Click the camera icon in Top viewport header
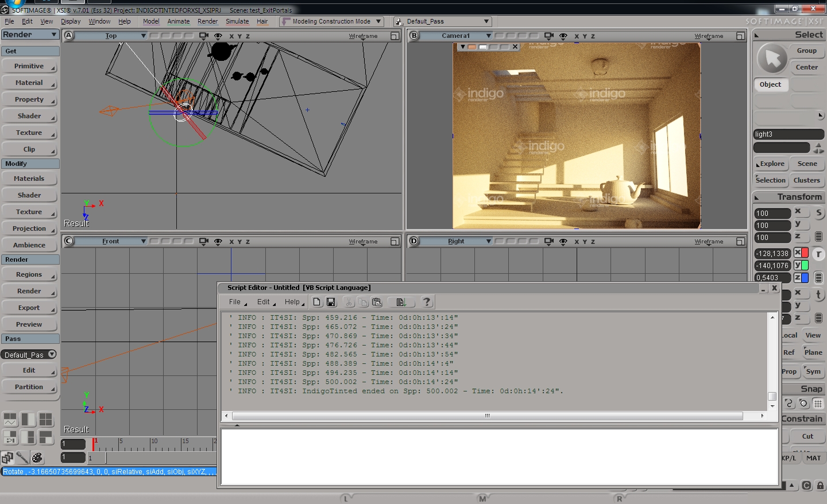The height and width of the screenshot is (504, 827). coord(203,36)
